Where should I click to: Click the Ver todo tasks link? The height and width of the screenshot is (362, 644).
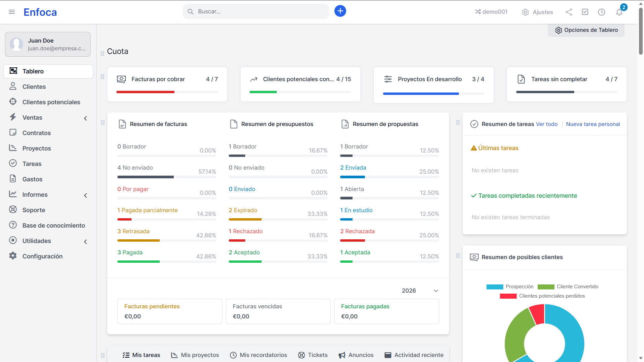546,124
